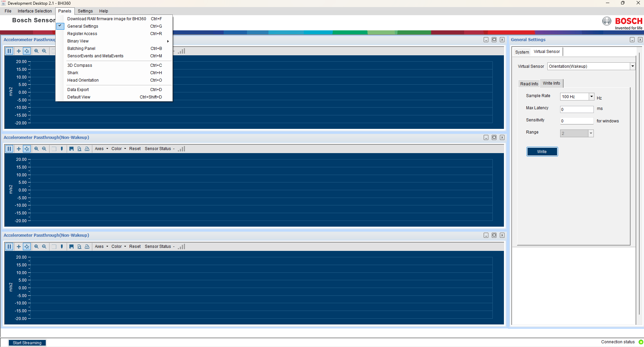
Task: Pick rectangle selection tool in middle chart
Action: click(x=54, y=149)
